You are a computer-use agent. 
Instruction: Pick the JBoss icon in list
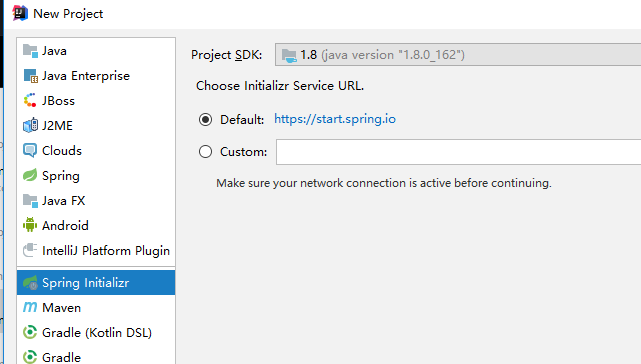(x=30, y=101)
